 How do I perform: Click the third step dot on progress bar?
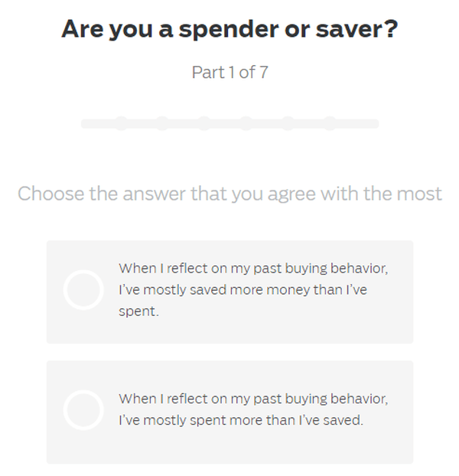(x=204, y=123)
